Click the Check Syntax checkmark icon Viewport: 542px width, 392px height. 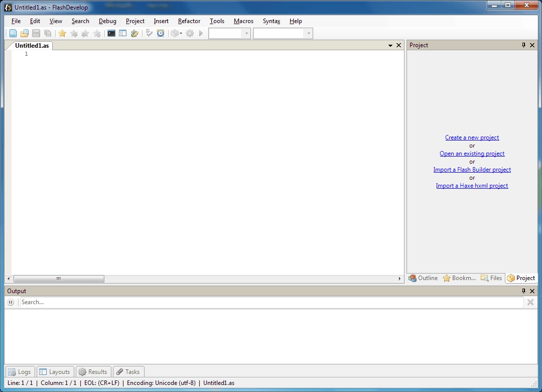click(149, 33)
